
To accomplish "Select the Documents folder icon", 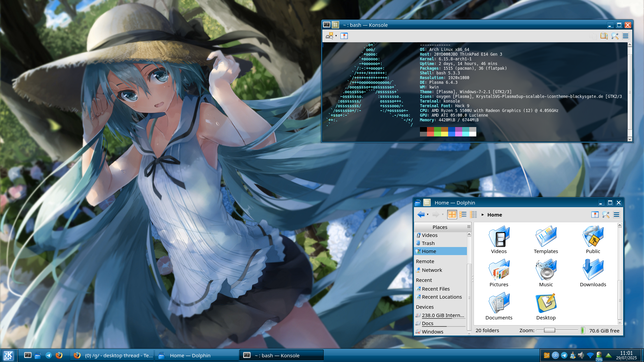I will 499,303.
